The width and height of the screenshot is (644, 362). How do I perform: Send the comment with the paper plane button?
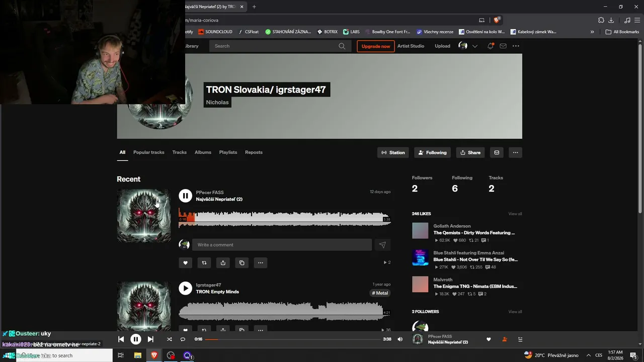coord(382,245)
